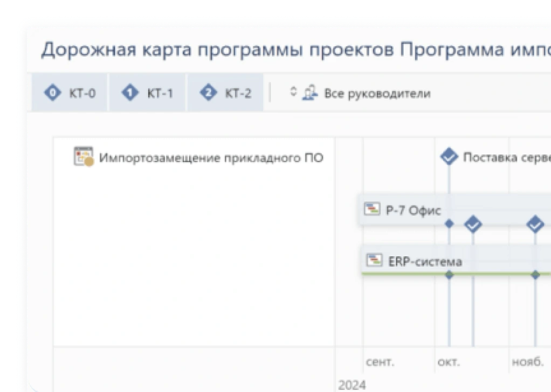Click the Gantt icon of 'Р-7 Офис'
Viewport: 551px width, 392px height.
(x=372, y=209)
